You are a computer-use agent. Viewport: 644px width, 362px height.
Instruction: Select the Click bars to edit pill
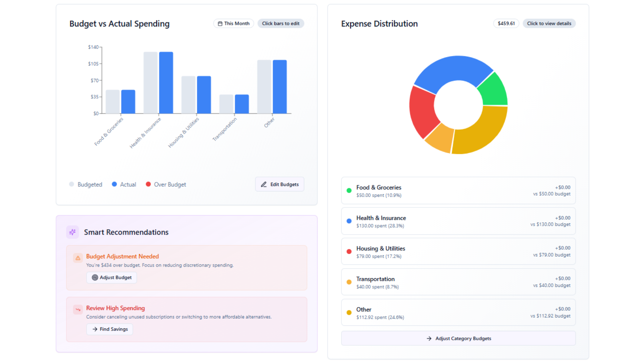[281, 23]
